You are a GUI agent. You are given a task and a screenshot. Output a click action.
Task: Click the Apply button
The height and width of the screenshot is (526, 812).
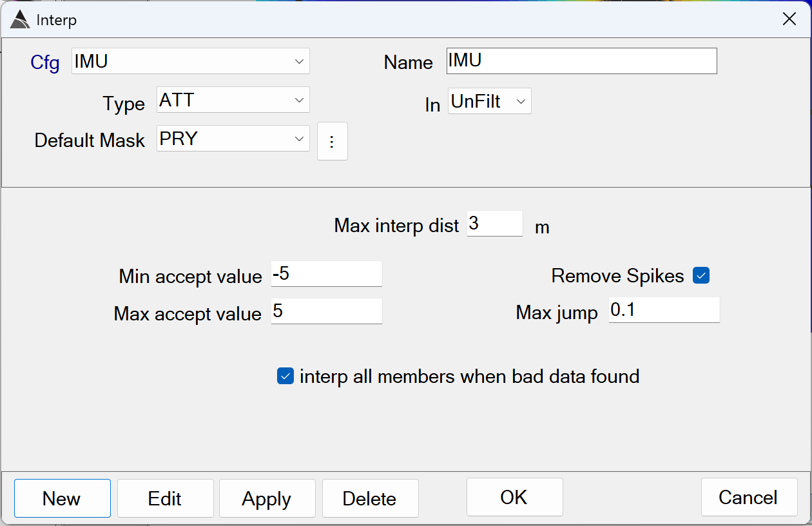click(267, 498)
